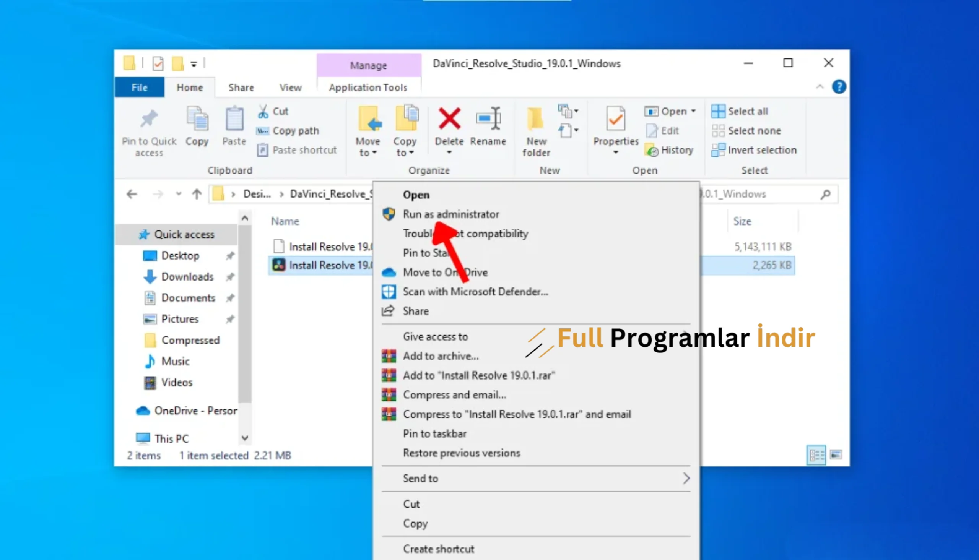Open the Application Tools tab

pos(368,88)
